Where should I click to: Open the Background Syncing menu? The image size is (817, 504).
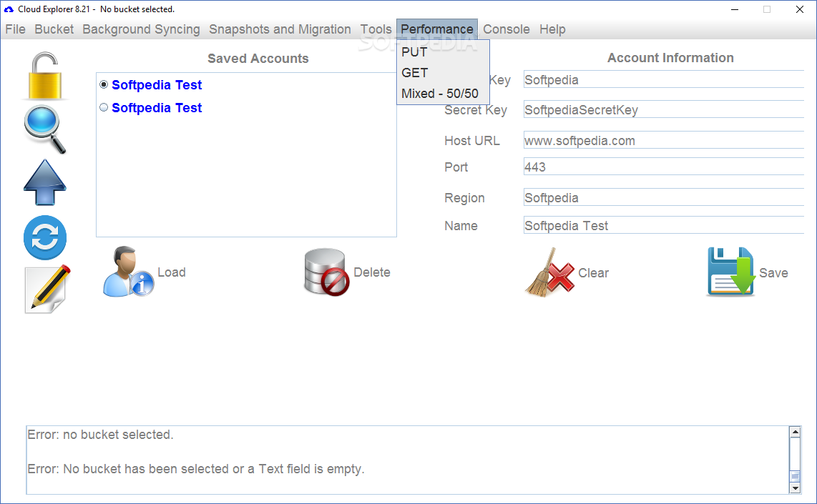[x=141, y=29]
